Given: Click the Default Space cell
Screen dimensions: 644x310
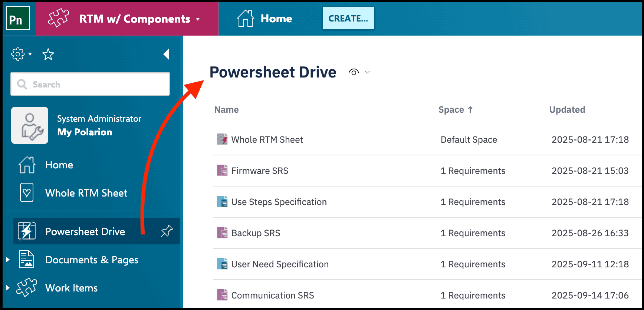Looking at the screenshot, I should pyautogui.click(x=469, y=139).
